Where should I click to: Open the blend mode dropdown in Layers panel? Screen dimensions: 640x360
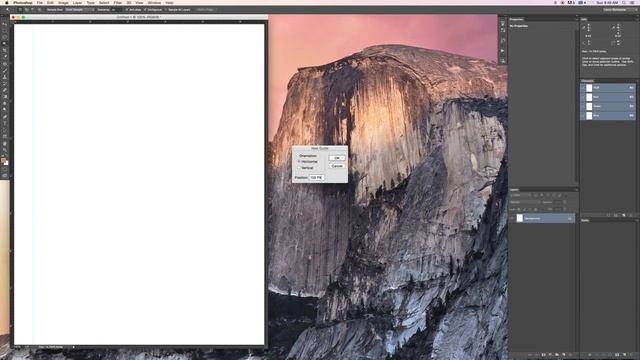pos(525,202)
